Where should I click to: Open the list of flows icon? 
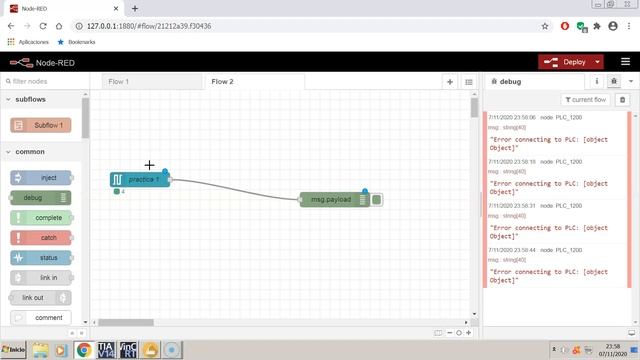(x=469, y=82)
